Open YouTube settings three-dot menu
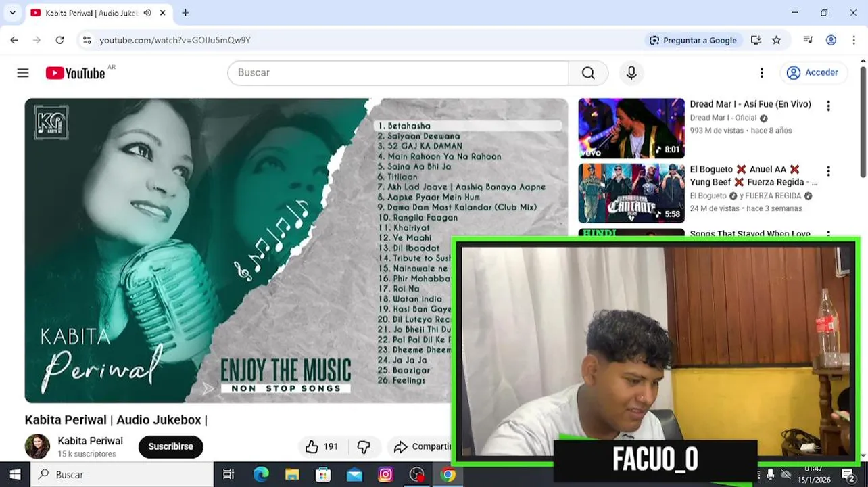This screenshot has width=868, height=487. (x=762, y=73)
